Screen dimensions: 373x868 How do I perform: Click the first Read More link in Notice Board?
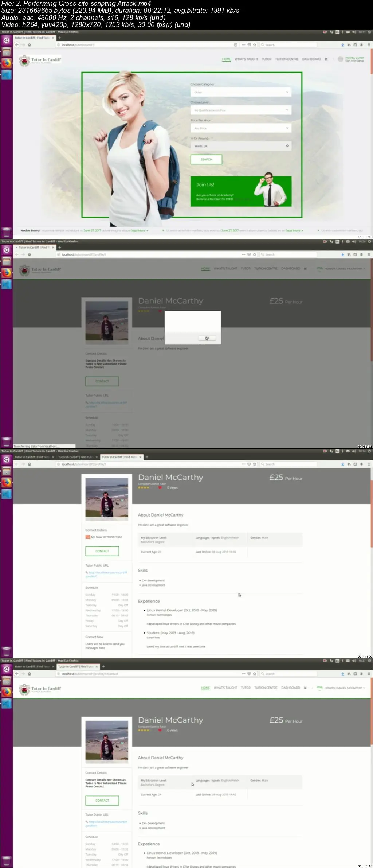(x=139, y=231)
